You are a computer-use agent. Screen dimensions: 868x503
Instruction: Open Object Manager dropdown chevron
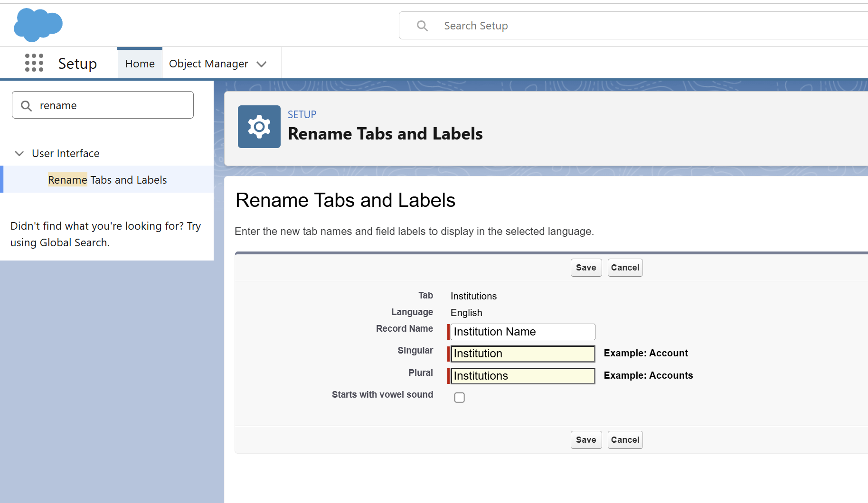coord(262,64)
